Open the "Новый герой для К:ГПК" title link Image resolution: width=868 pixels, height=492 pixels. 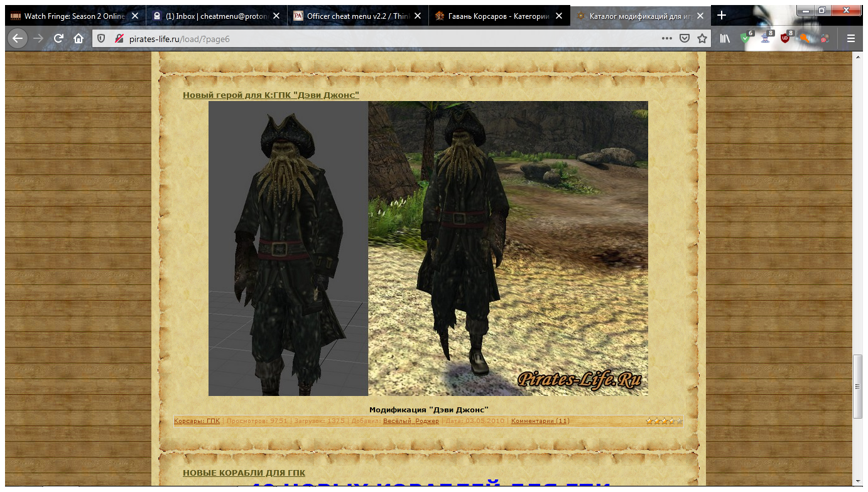[x=271, y=95]
